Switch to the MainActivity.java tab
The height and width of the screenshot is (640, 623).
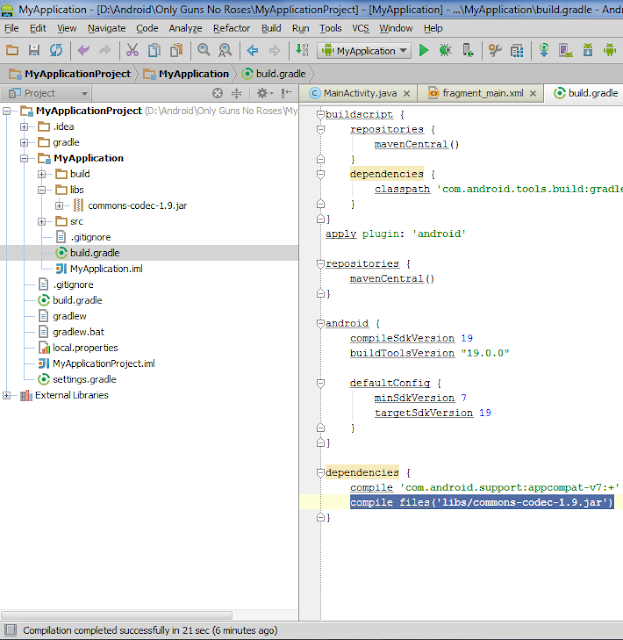tap(358, 93)
